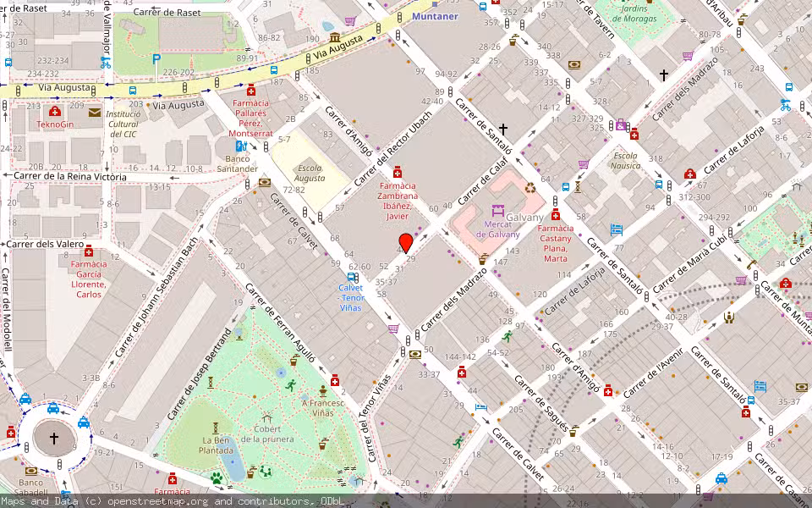The width and height of the screenshot is (812, 508).
Task: Select the supermarket cart icon near Carrer d'Aribau
Action: (x=688, y=54)
